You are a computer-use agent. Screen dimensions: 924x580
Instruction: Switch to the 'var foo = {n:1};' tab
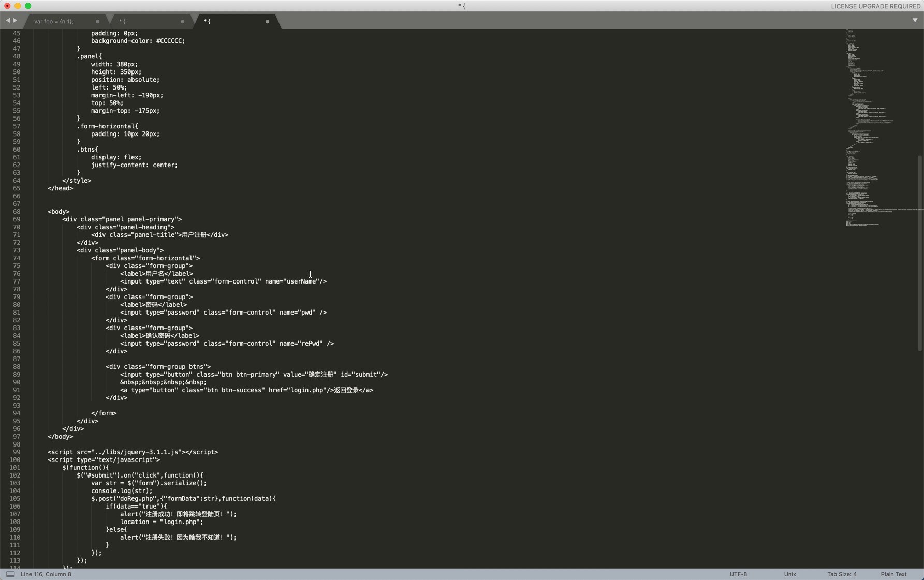point(54,21)
